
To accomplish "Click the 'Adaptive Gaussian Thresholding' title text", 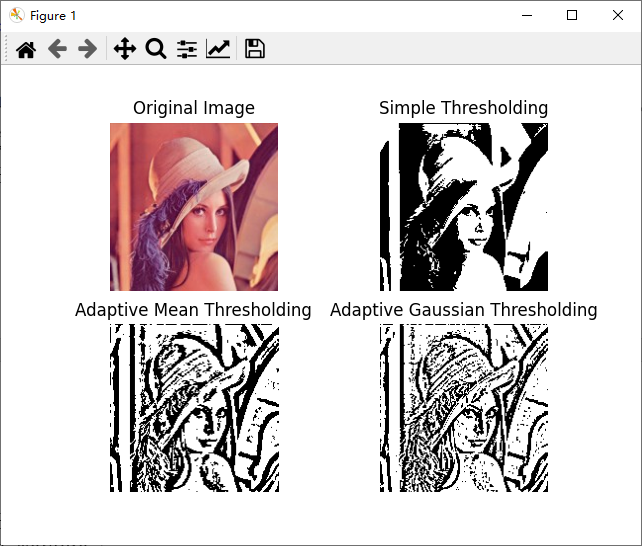I will pyautogui.click(x=463, y=310).
